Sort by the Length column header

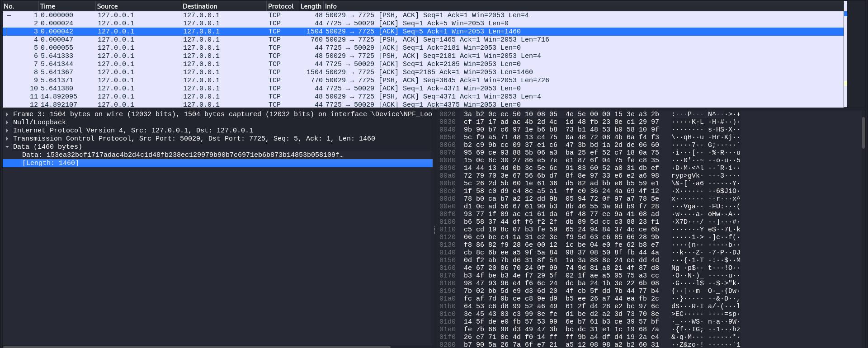click(311, 6)
